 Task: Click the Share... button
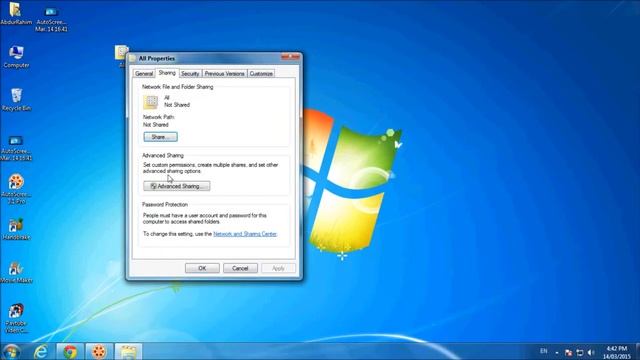click(160, 137)
